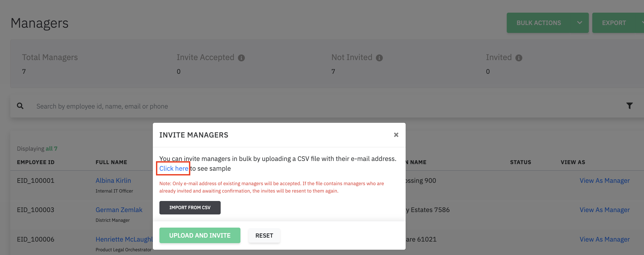This screenshot has height=255, width=644.
Task: Click Not Invited info icon
Action: (x=379, y=58)
